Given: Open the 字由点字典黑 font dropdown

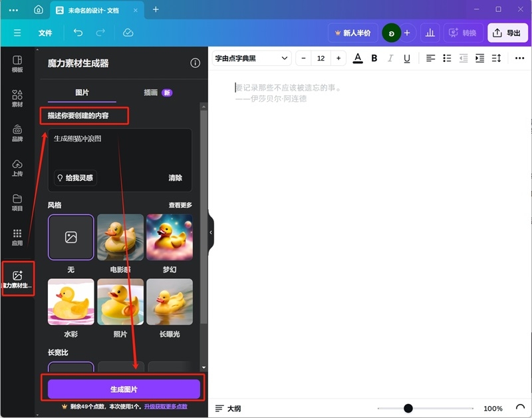Looking at the screenshot, I should [251, 58].
